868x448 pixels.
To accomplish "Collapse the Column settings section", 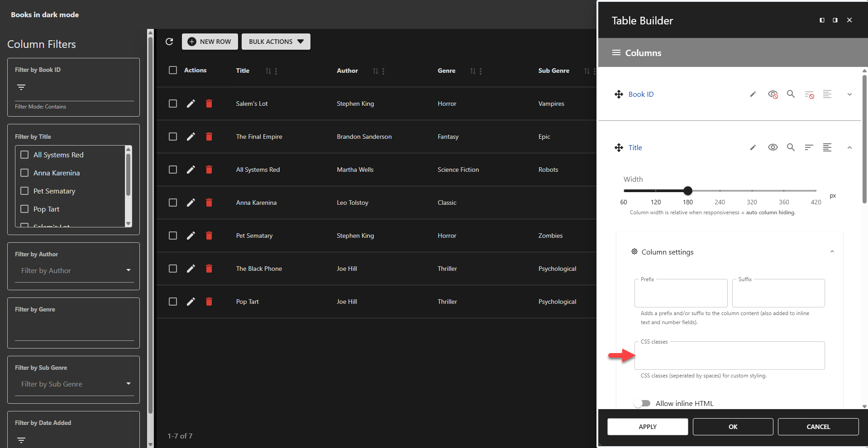I will 832,251.
